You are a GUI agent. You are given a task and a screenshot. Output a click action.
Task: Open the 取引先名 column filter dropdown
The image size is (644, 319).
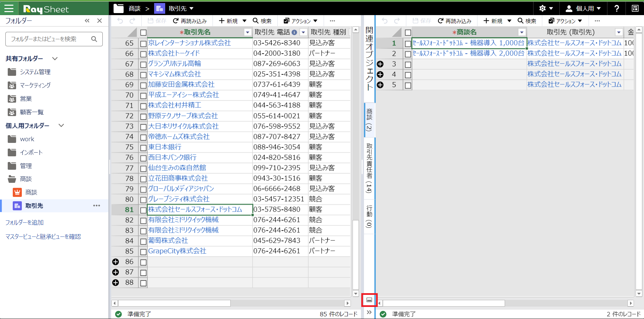pyautogui.click(x=247, y=33)
